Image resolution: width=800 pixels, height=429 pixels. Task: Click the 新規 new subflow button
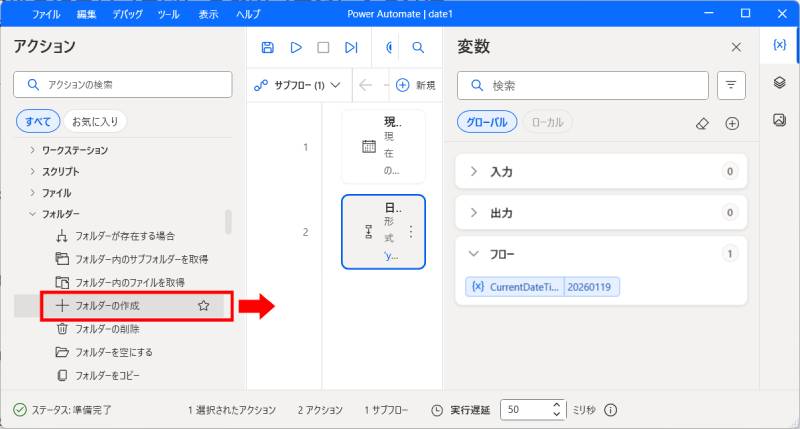click(416, 85)
